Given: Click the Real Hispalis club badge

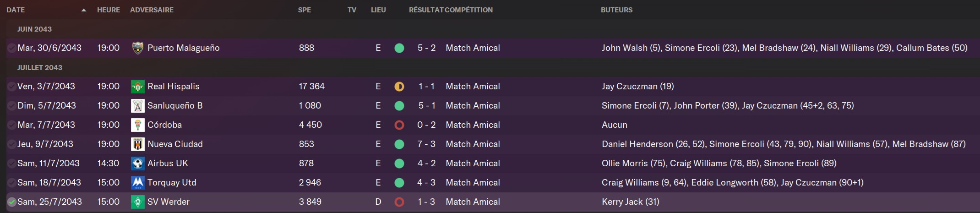Looking at the screenshot, I should pos(137,86).
